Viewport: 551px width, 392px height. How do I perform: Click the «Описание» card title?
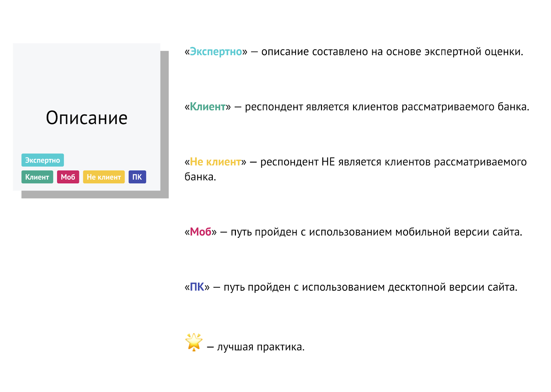click(87, 118)
